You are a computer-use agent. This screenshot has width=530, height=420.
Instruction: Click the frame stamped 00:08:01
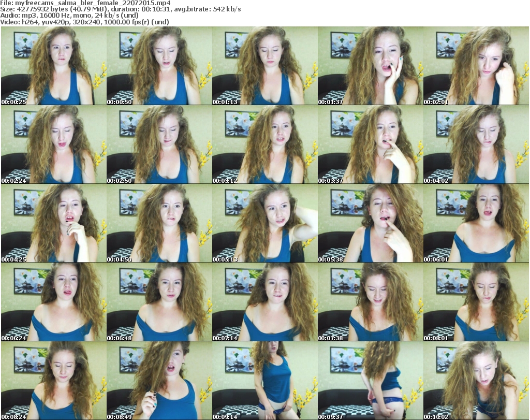pos(476,302)
